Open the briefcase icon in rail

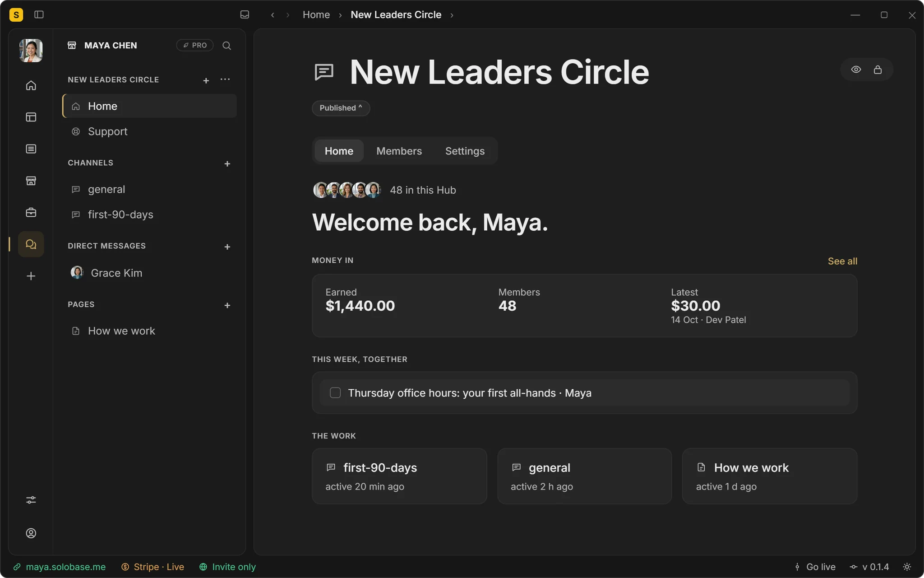[x=31, y=212]
